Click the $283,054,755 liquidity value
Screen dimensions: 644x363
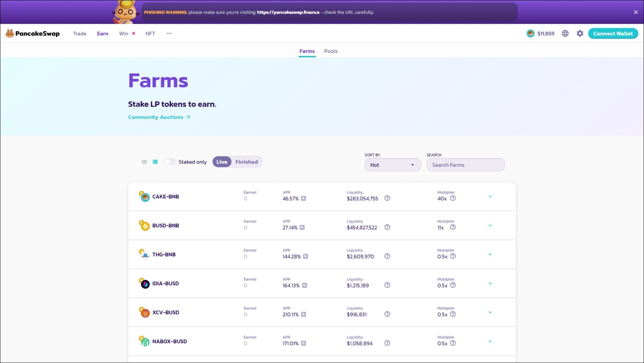pos(362,199)
